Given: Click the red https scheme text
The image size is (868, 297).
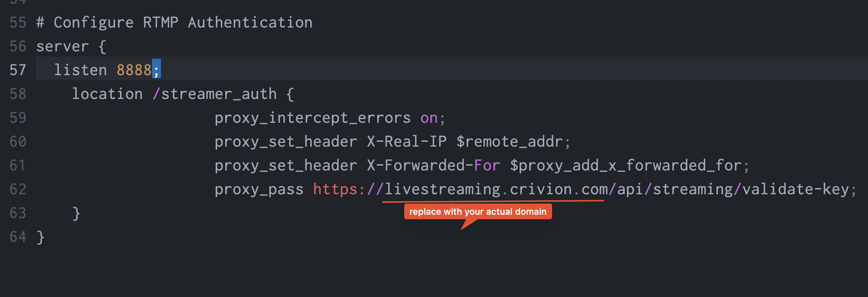Looking at the screenshot, I should coord(335,189).
